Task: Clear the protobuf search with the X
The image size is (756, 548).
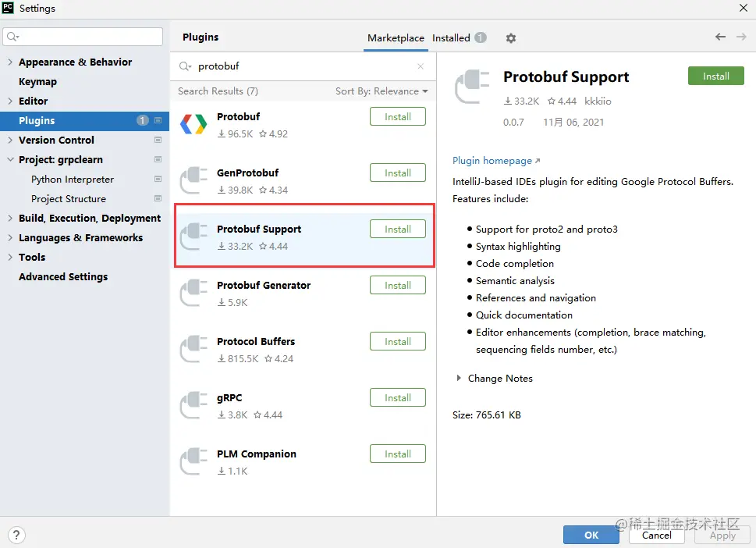Action: coord(421,66)
